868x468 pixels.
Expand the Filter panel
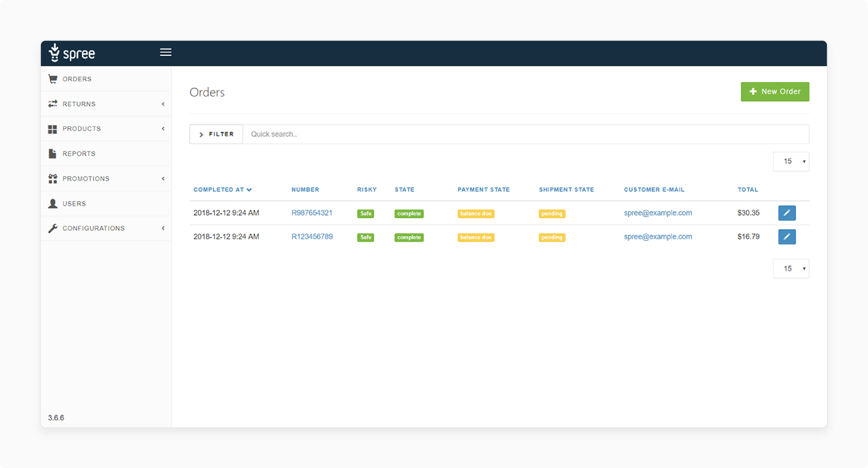point(216,134)
